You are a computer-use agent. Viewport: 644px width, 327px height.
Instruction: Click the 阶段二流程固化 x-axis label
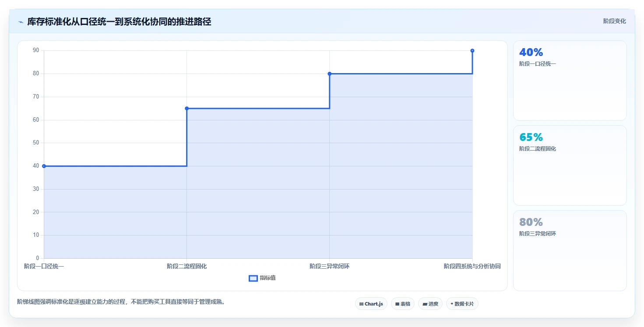pos(187,266)
